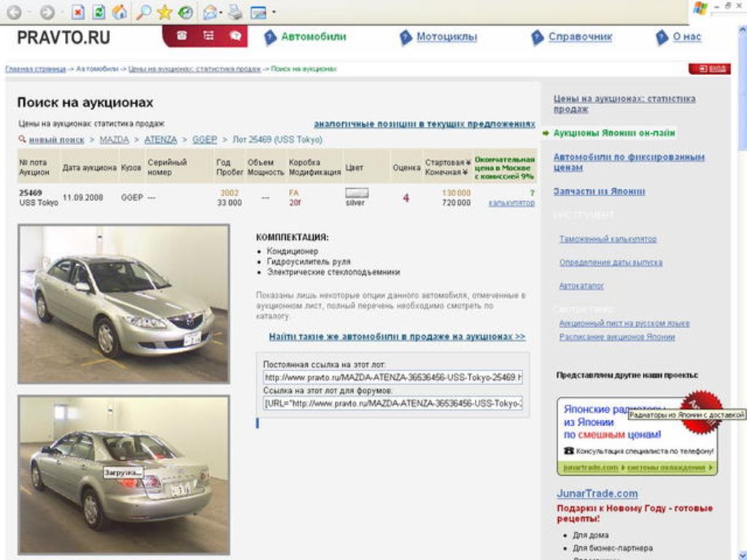This screenshot has height=560, width=747.
Task: Click the ATENZA breadcrumb link
Action: (160, 139)
